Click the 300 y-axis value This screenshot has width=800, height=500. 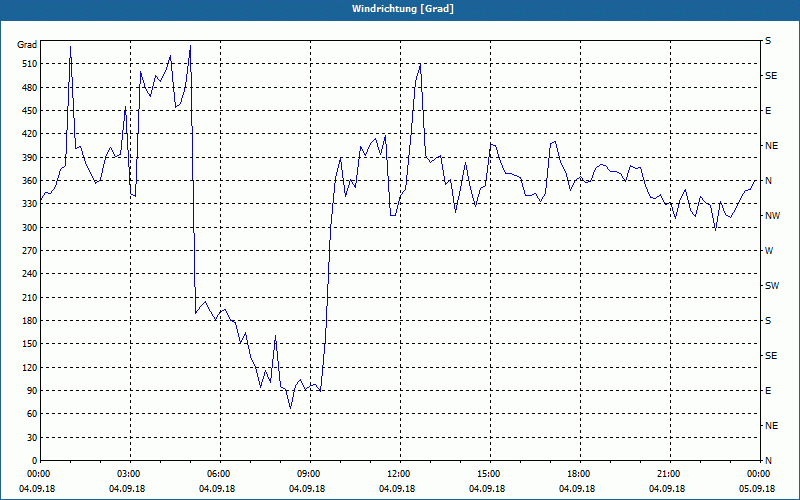point(30,228)
